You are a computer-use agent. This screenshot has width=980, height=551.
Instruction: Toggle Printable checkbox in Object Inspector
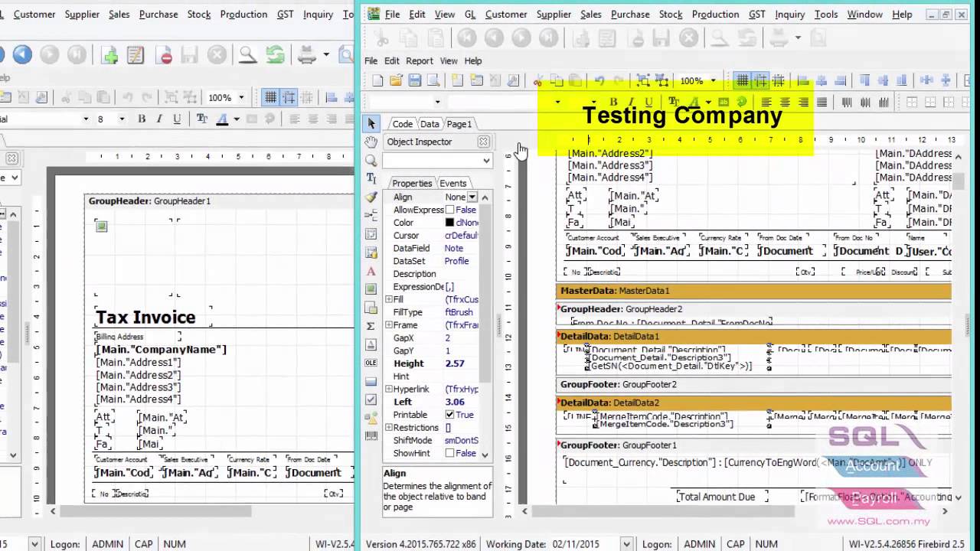pyautogui.click(x=449, y=415)
